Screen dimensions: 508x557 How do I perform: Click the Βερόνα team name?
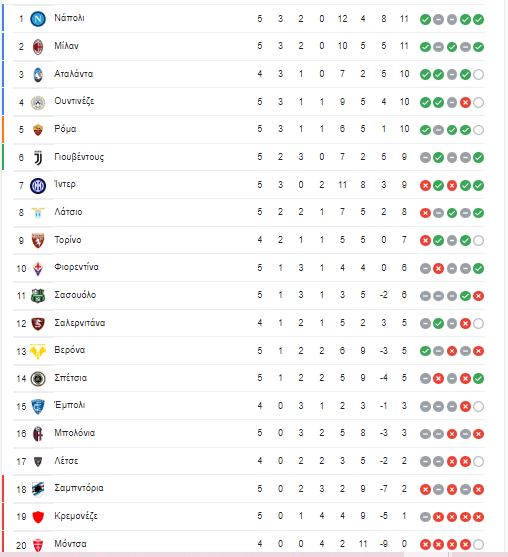tap(70, 350)
